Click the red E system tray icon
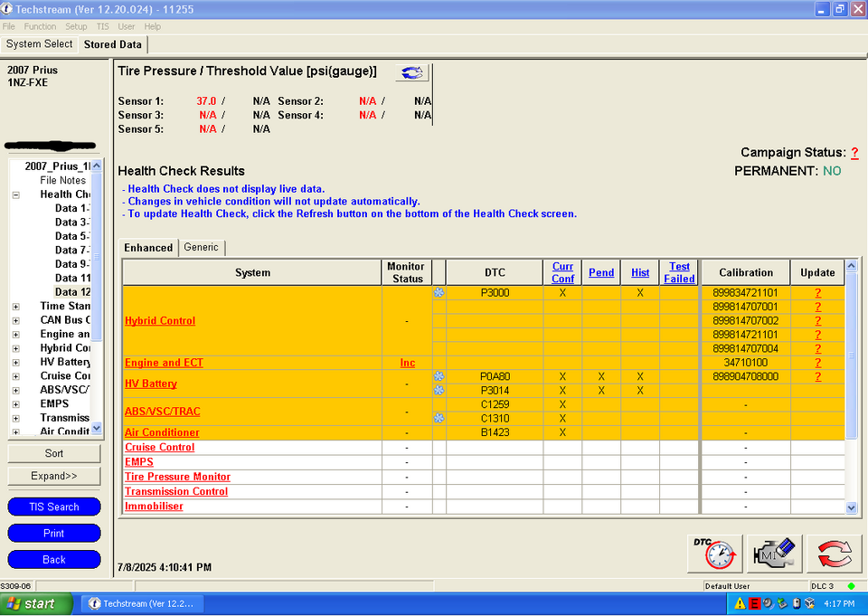The image size is (868, 616). (754, 603)
